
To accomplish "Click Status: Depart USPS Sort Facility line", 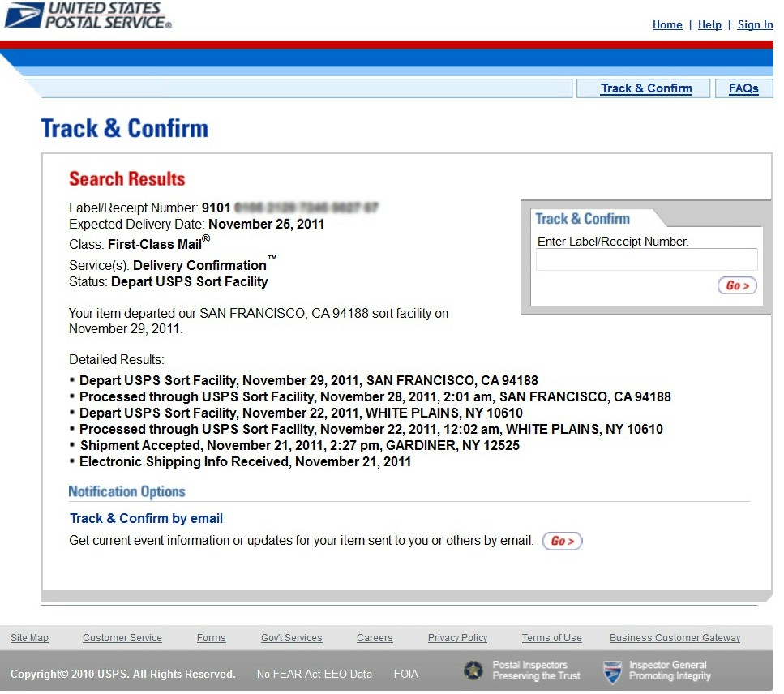I will tap(169, 282).
